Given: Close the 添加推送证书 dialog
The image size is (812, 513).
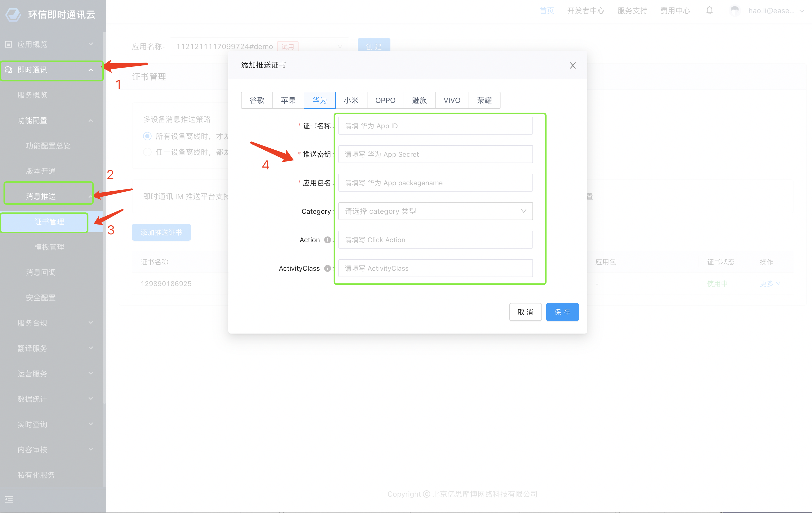Looking at the screenshot, I should [x=573, y=65].
